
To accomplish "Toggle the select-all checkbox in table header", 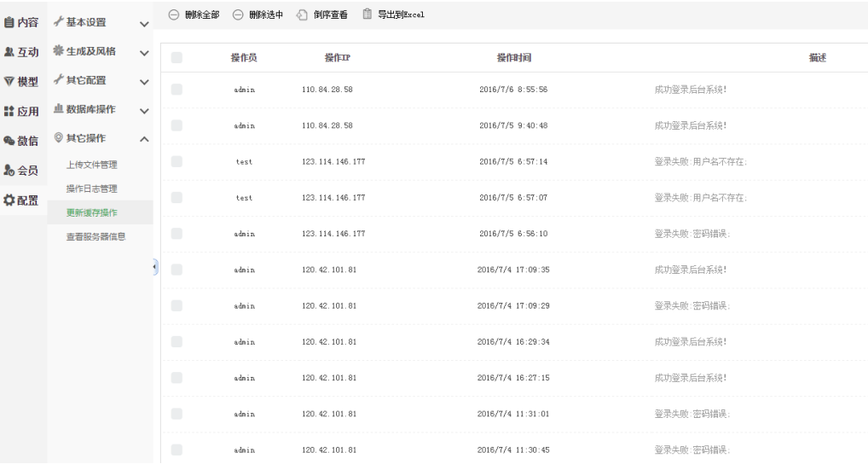I will (x=176, y=58).
